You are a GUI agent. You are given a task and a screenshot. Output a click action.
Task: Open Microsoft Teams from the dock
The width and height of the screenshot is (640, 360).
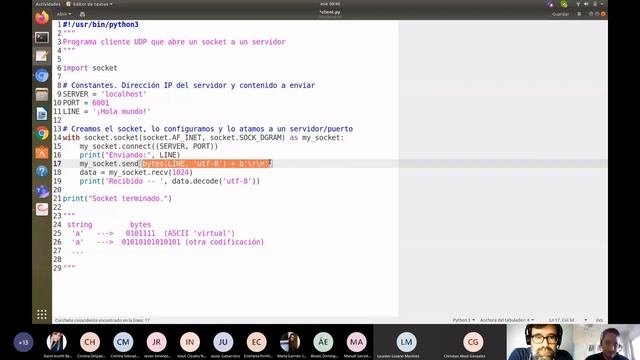[42, 191]
